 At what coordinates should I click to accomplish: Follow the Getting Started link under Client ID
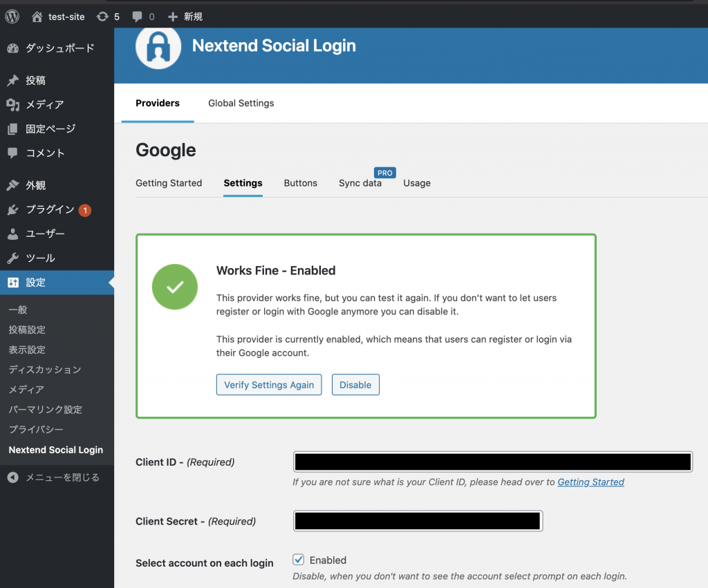click(x=590, y=482)
